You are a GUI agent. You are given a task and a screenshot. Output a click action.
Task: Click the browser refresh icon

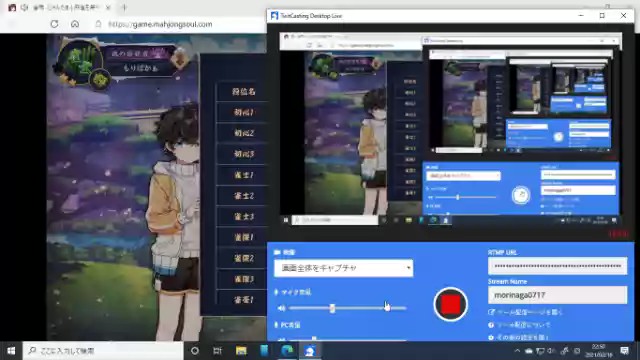[x=54, y=24]
